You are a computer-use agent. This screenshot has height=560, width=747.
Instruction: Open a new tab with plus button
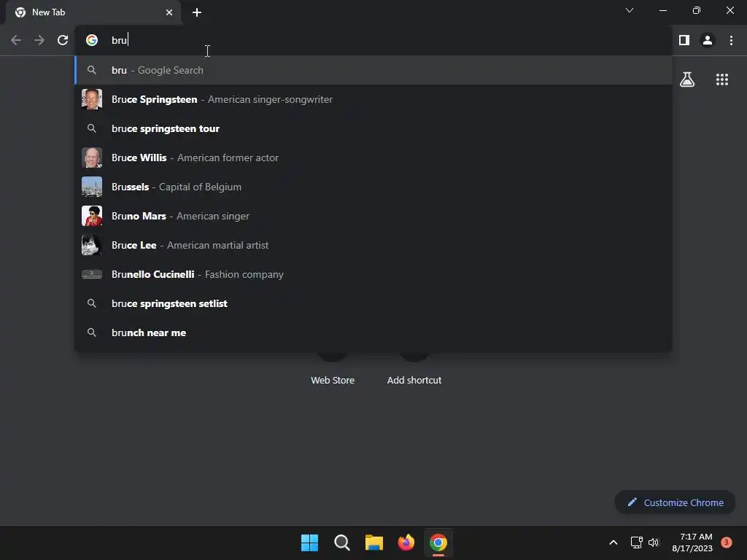pos(197,12)
